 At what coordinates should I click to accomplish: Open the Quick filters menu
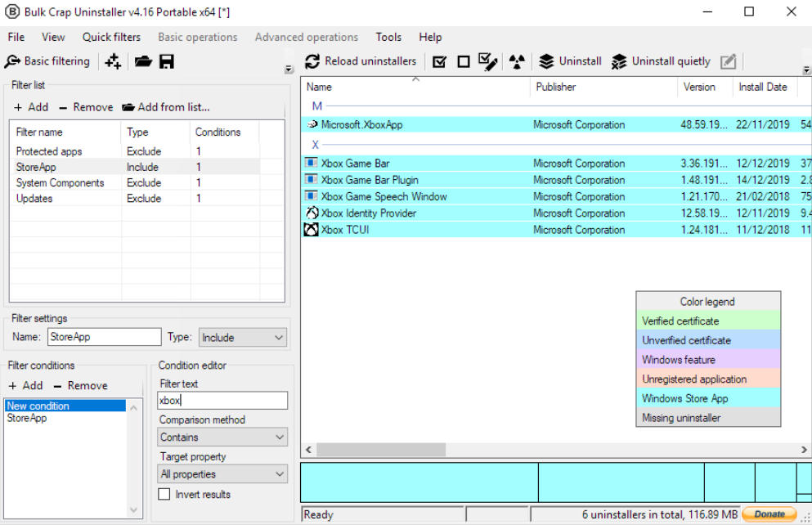tap(111, 38)
